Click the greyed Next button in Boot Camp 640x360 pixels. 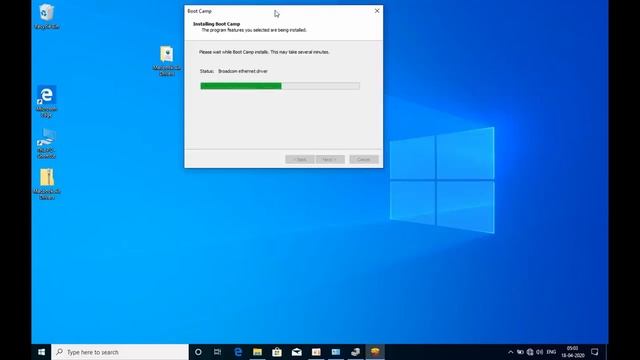coord(330,160)
